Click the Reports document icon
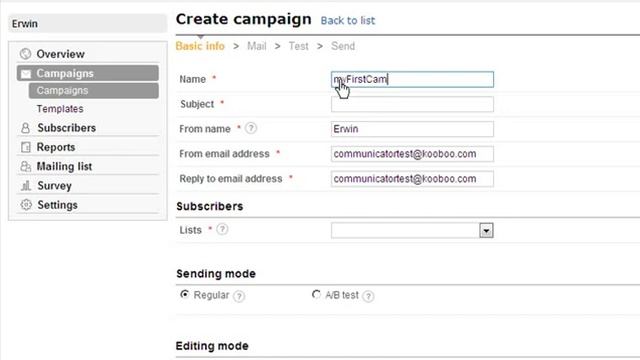 pos(26,147)
